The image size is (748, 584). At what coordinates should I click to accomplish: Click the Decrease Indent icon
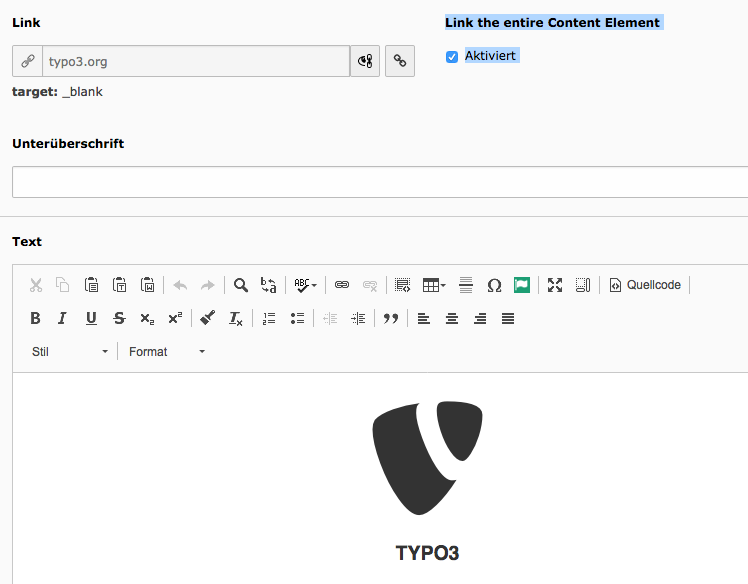tap(330, 318)
